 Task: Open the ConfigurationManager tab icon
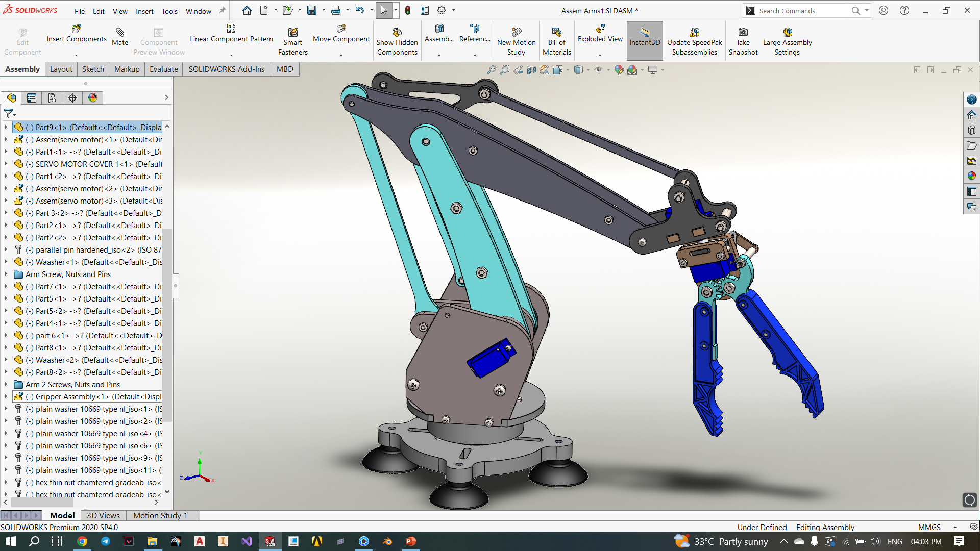click(x=52, y=98)
